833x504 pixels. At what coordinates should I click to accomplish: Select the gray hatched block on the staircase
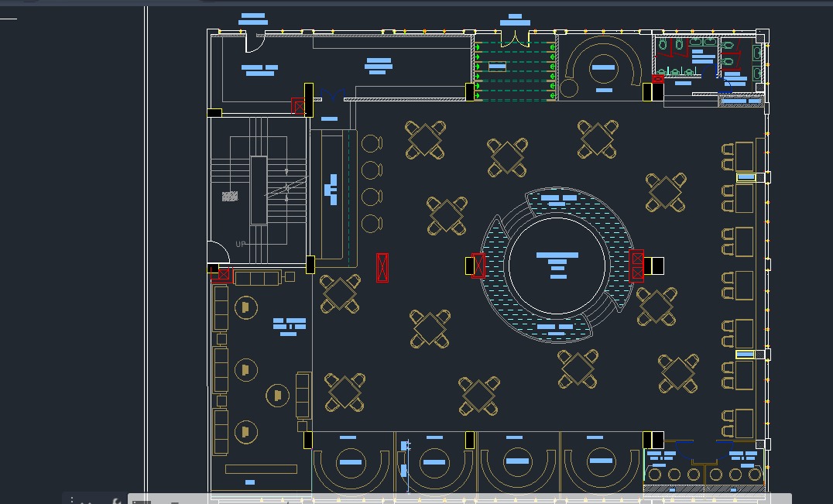point(230,196)
